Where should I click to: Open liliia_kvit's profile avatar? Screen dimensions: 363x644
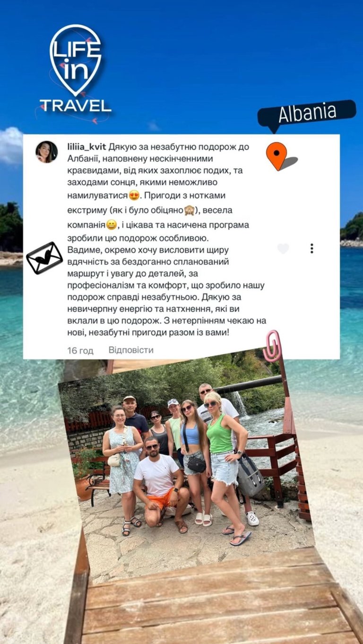(x=46, y=152)
